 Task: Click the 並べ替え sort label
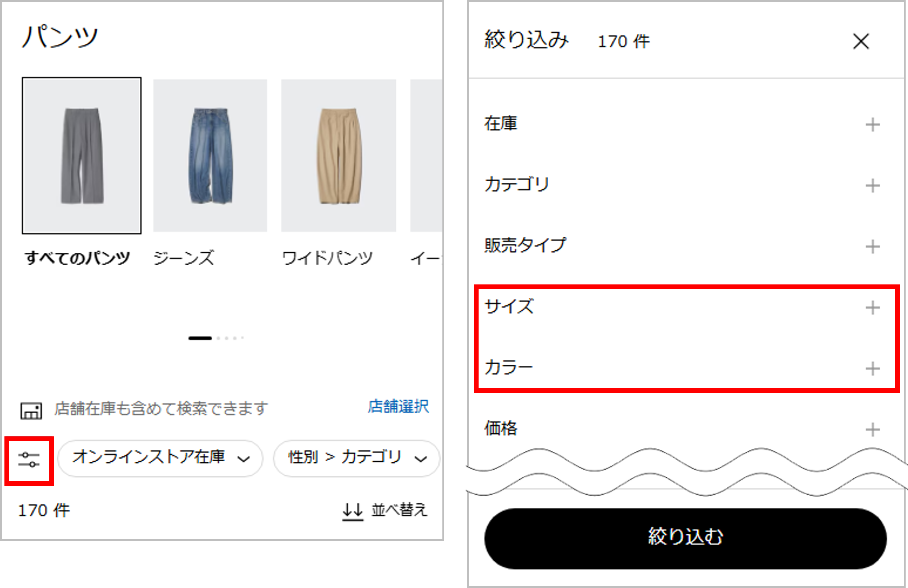(399, 509)
